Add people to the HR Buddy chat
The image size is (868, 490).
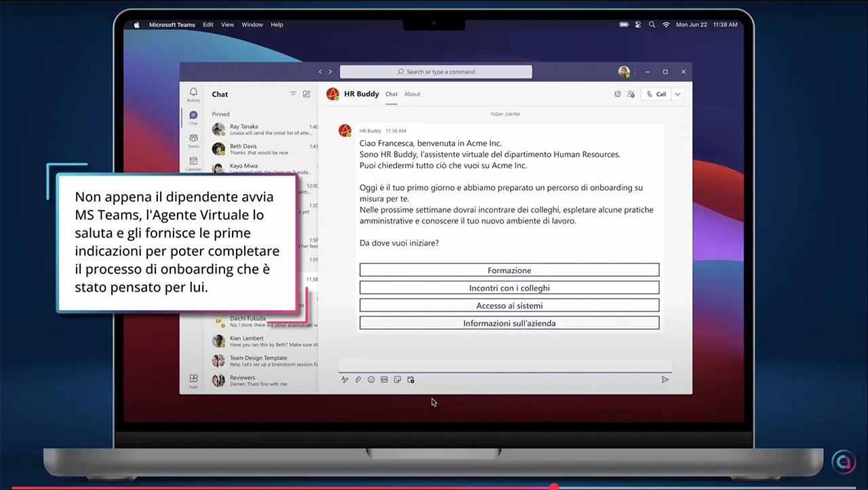631,94
